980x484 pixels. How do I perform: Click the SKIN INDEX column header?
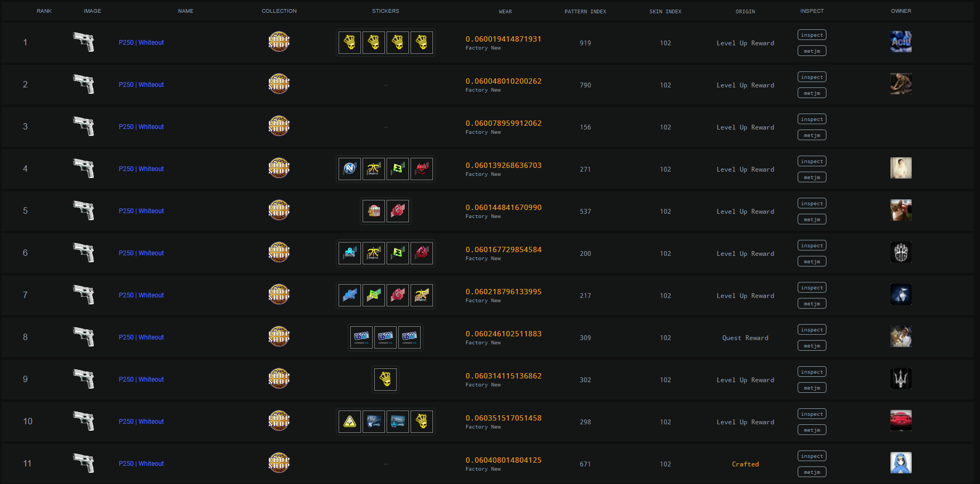click(665, 12)
